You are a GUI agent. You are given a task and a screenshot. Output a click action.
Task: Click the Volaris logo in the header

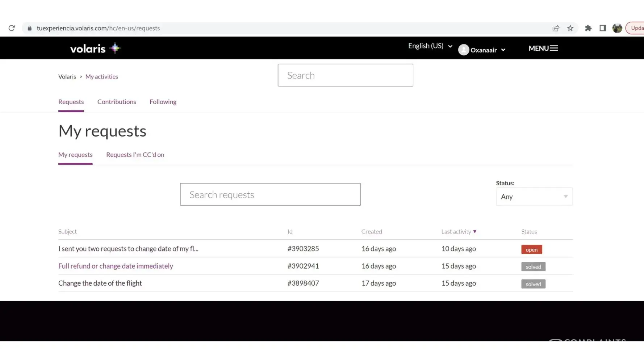[x=95, y=49]
